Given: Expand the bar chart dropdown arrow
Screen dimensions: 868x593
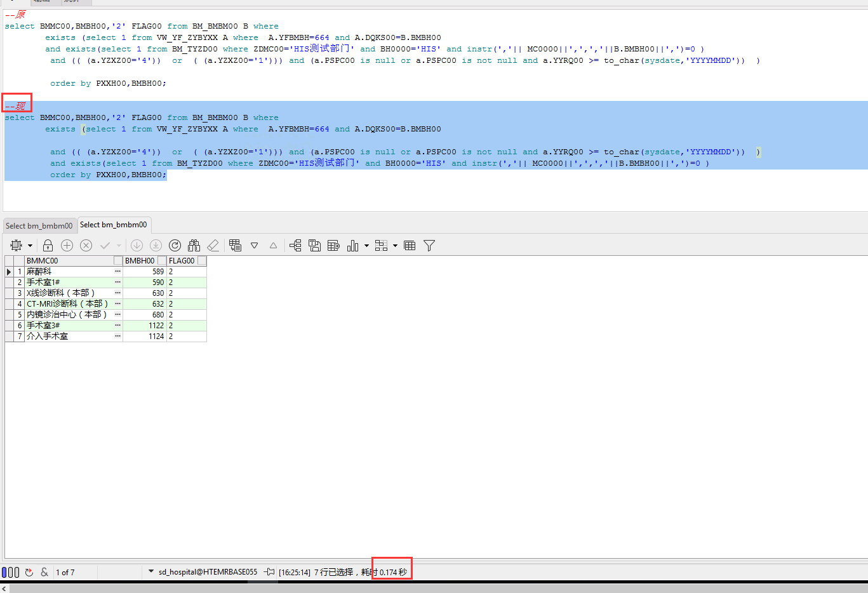Looking at the screenshot, I should pos(366,246).
